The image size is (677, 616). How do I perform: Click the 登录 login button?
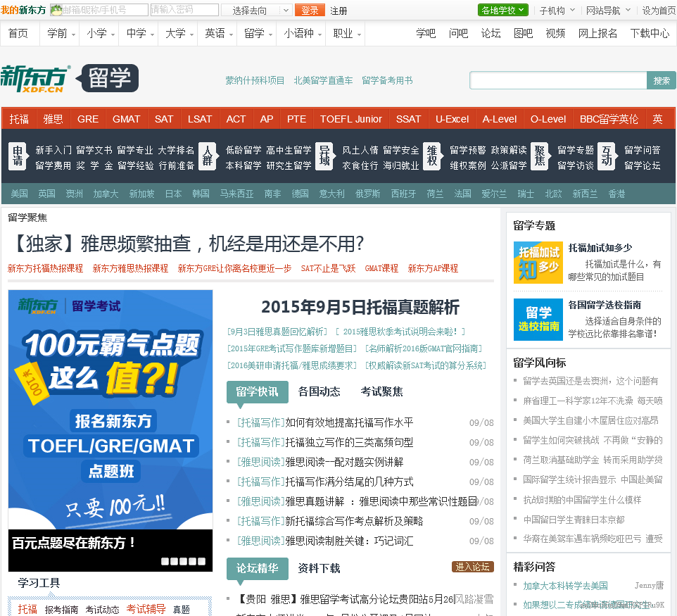click(x=310, y=11)
